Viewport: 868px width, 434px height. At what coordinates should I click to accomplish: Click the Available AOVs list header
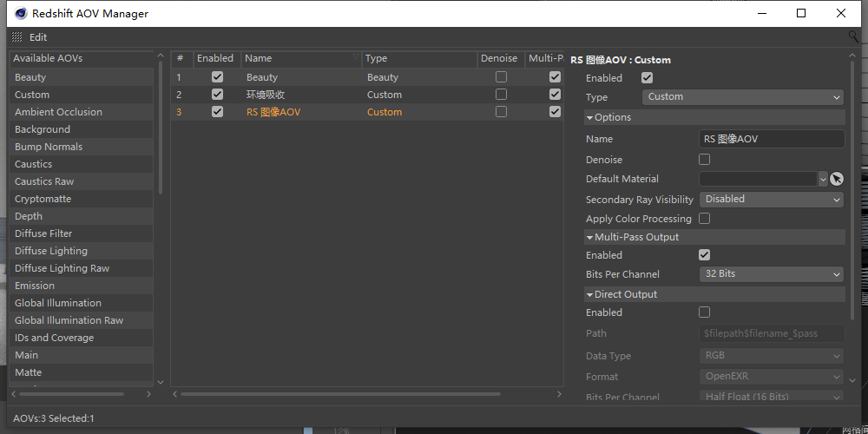point(82,59)
